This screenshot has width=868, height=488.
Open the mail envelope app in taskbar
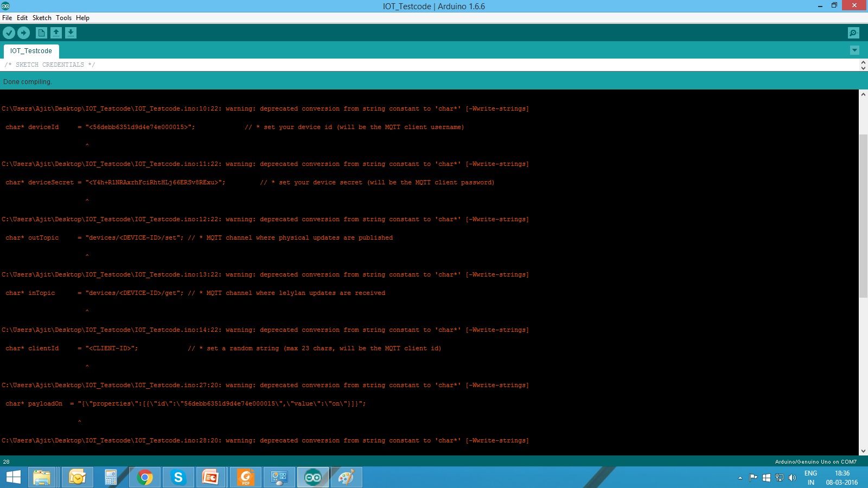coord(77,477)
